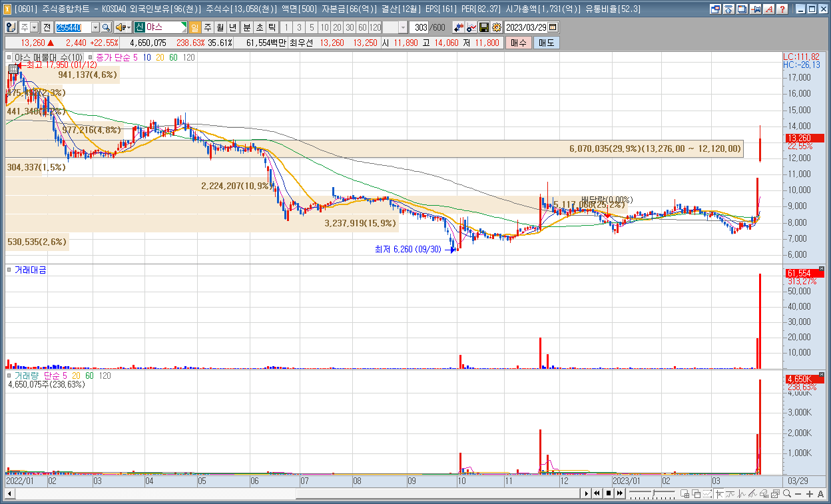This screenshot has width=831, height=504.
Task: Toggle the 전 button next to the stock code
Action: pos(47,27)
